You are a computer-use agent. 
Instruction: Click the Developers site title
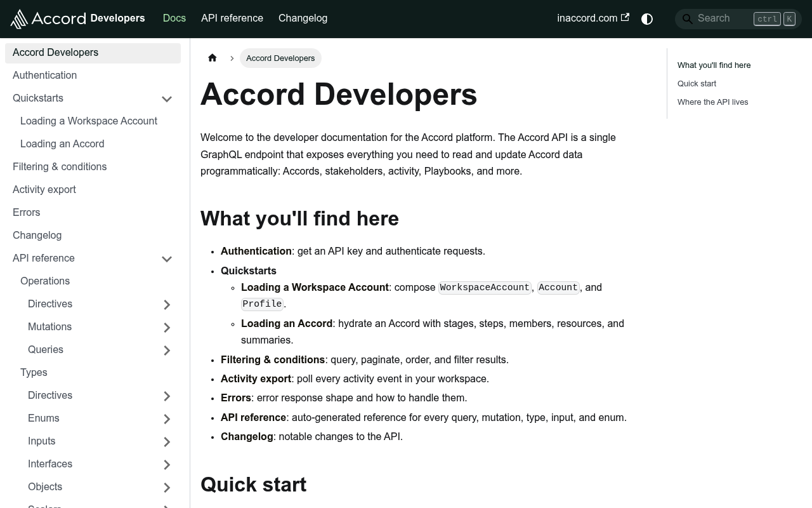117,18
